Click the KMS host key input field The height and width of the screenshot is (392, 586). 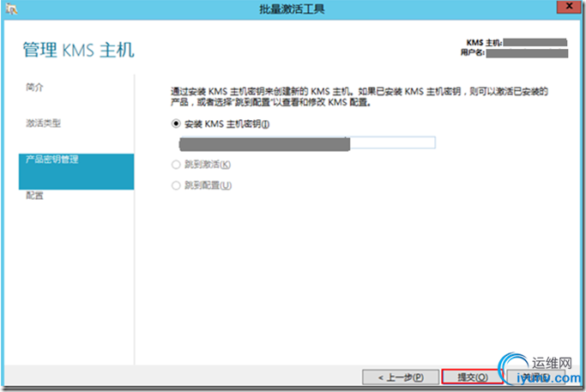(307, 143)
